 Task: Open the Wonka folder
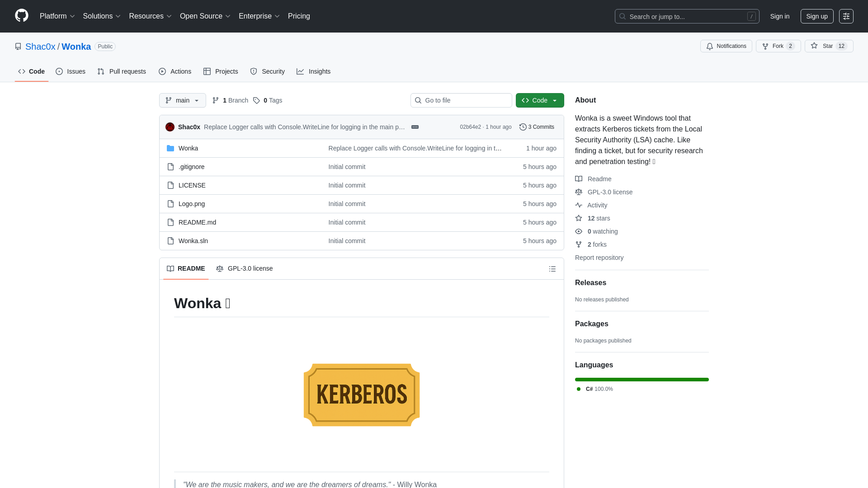click(x=189, y=148)
